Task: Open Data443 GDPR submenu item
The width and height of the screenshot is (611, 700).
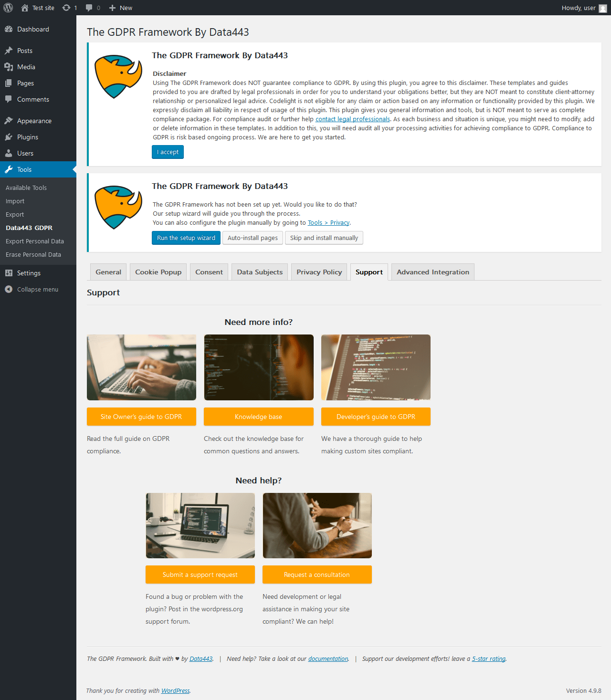Action: pyautogui.click(x=29, y=228)
